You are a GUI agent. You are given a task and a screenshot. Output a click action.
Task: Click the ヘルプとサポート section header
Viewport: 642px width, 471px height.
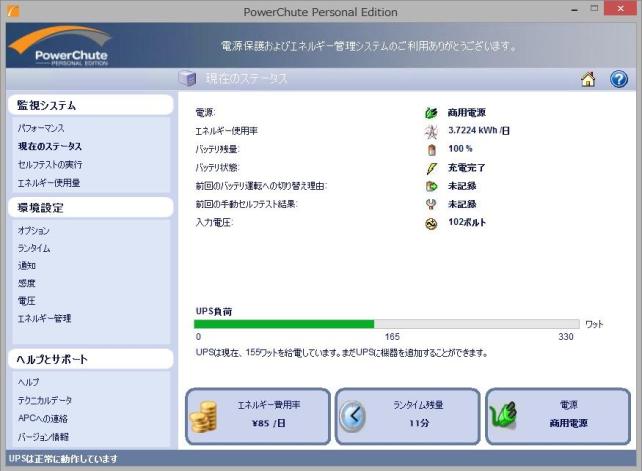[90, 359]
